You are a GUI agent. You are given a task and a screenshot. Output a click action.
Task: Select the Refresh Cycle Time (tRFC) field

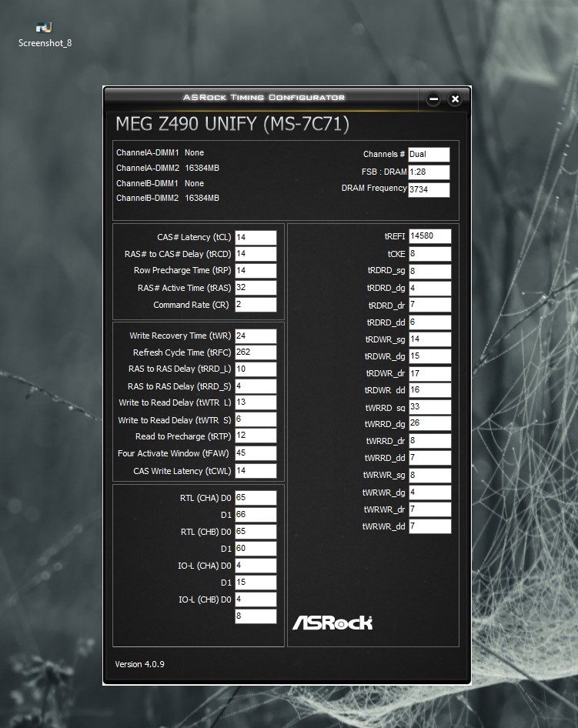pos(256,352)
